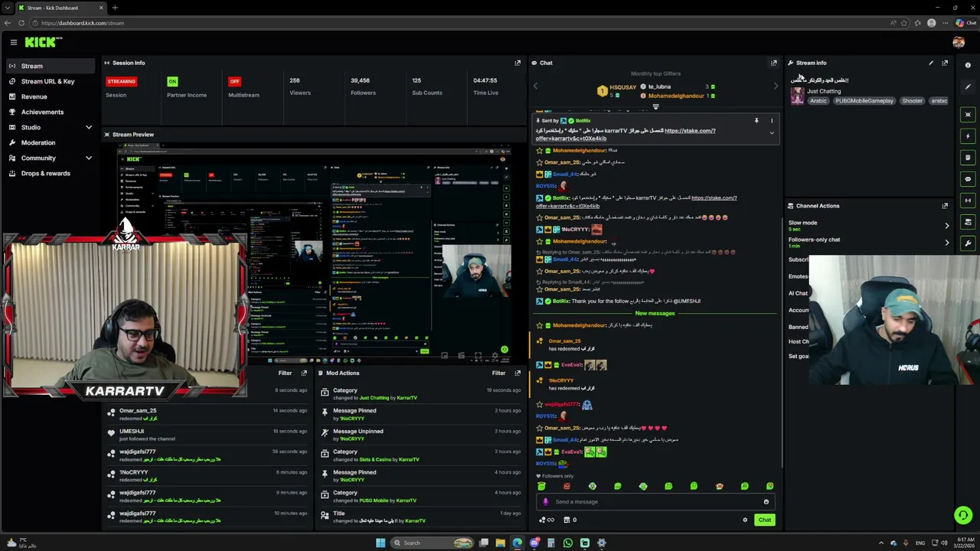This screenshot has height=551, width=980.
Task: Click the stream preview player
Action: click(x=314, y=253)
